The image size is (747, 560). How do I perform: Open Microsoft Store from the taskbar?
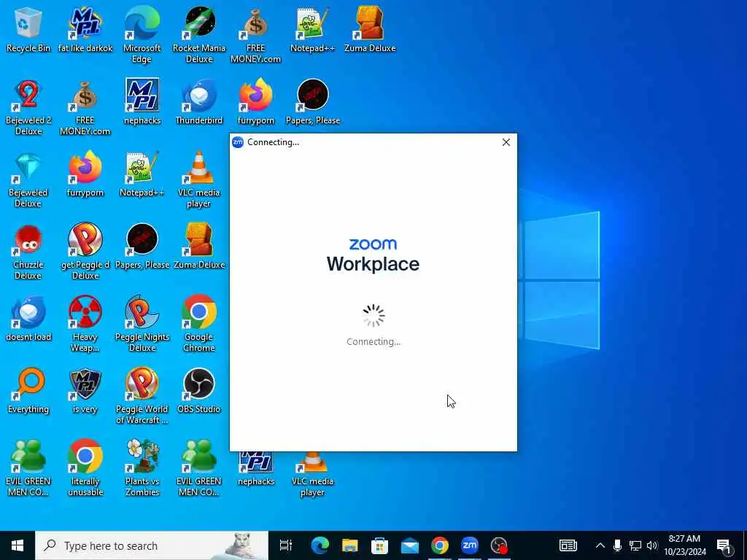coord(379,545)
